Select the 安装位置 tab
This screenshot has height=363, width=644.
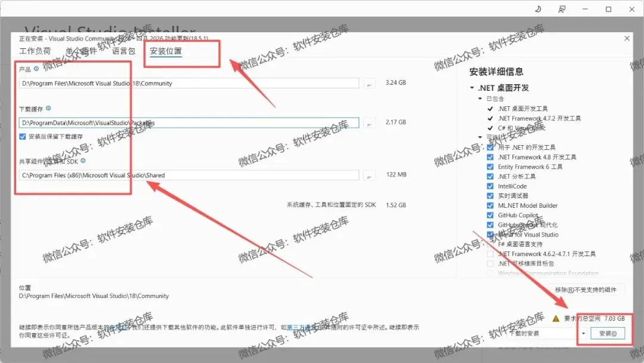tap(166, 51)
